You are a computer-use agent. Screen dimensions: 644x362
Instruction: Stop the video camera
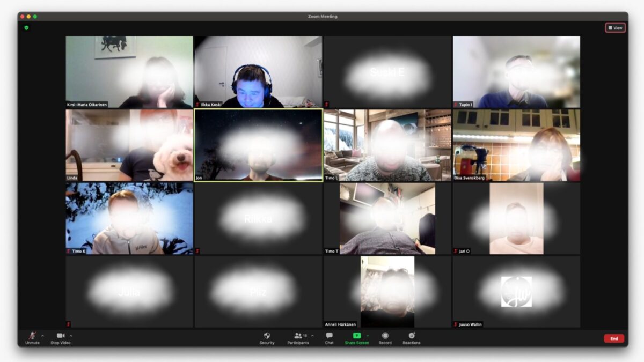(60, 336)
